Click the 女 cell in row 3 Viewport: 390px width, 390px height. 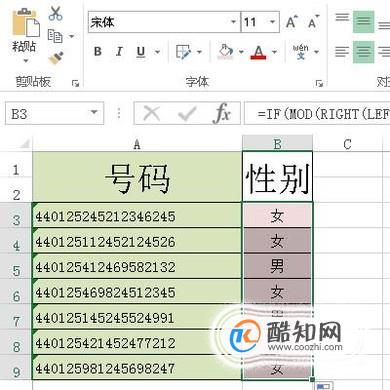[x=277, y=215]
